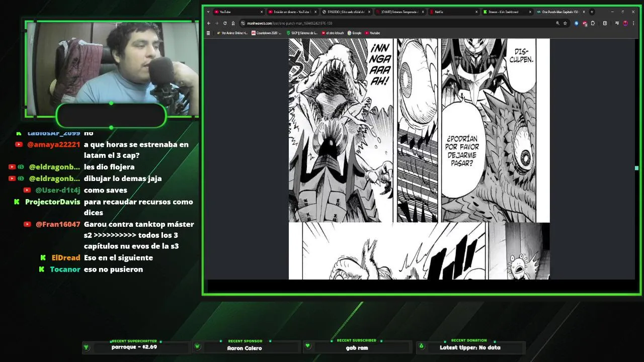The image size is (644, 362).
Task: Open Countdown 2020 bookmark
Action: (x=267, y=33)
